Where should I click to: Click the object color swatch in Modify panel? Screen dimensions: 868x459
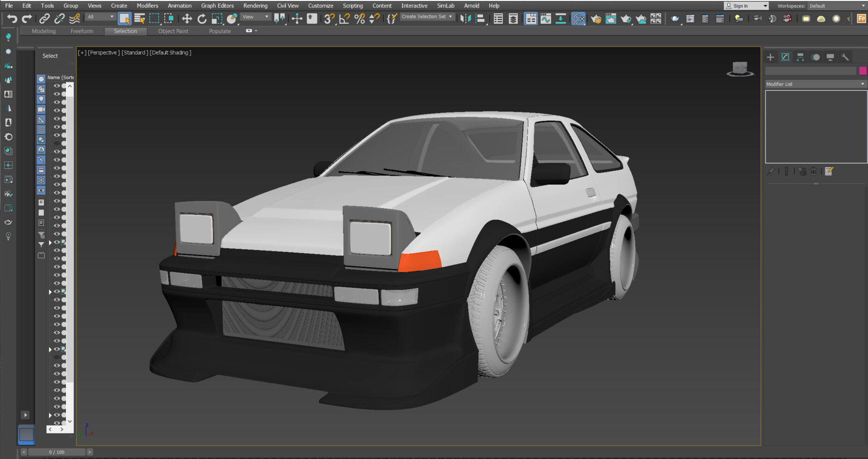pos(863,71)
